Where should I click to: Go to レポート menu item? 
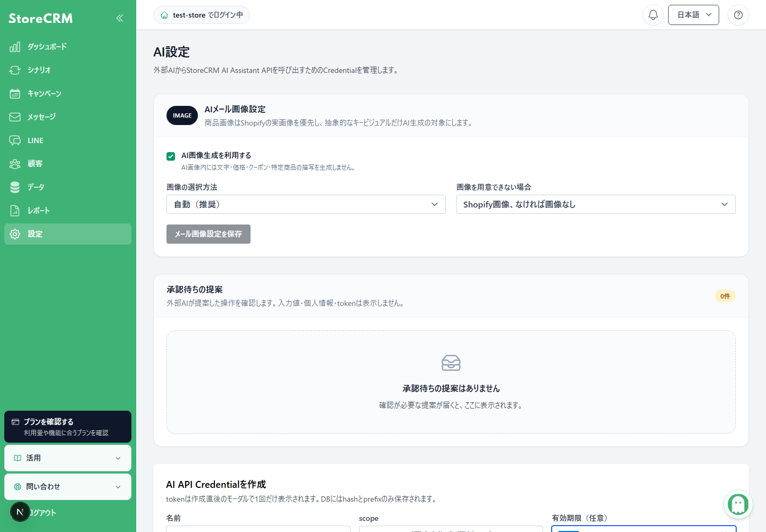[x=68, y=211]
